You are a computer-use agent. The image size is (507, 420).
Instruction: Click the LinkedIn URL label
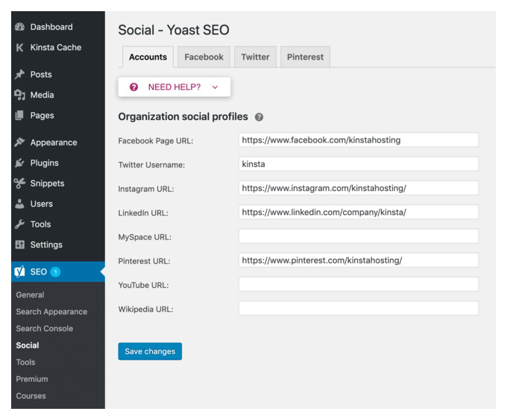143,213
